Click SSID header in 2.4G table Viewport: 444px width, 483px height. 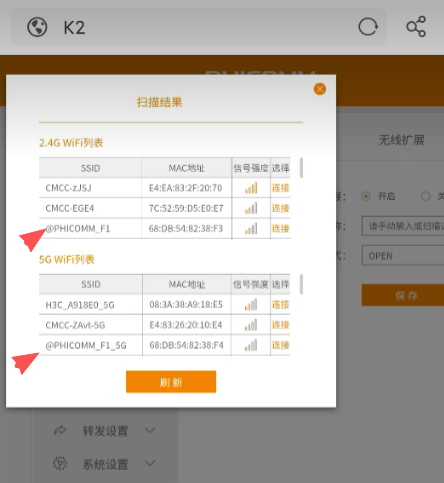90,168
